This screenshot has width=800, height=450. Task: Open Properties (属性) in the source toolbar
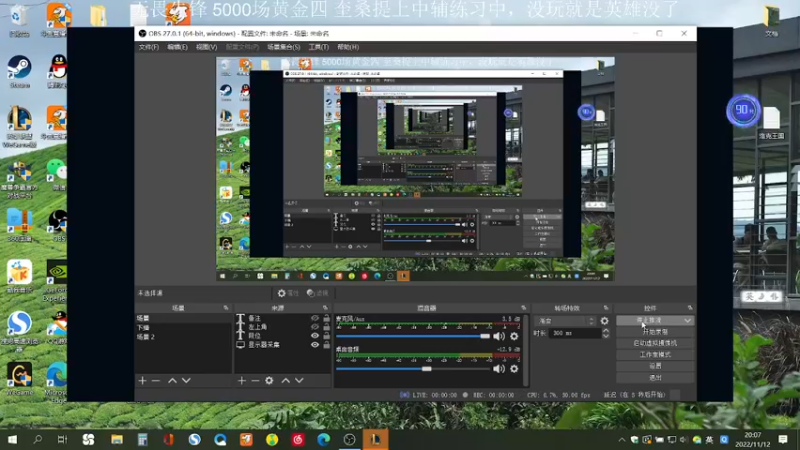[288, 293]
